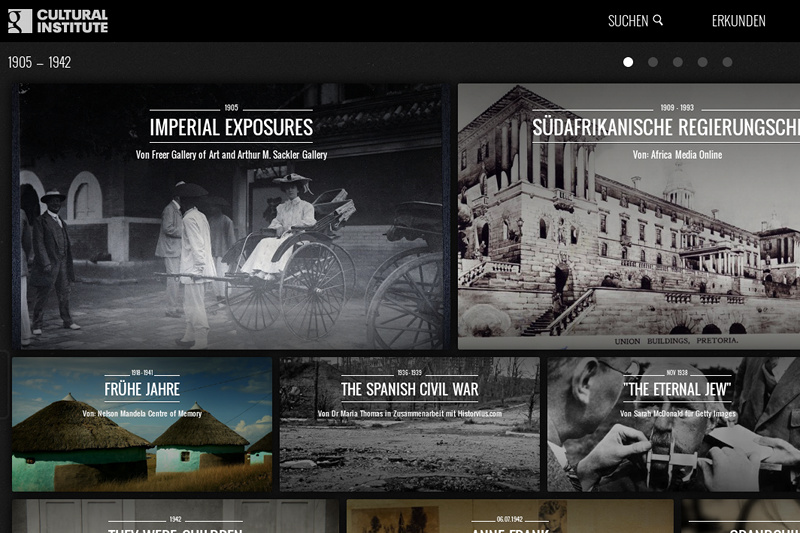Click the 1909 - 1993 date label
800x533 pixels.
677,108
